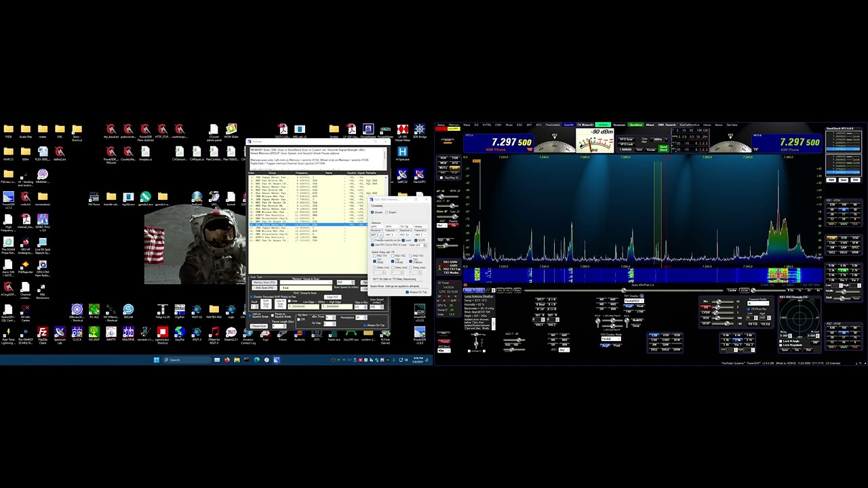Image resolution: width=868 pixels, height=488 pixels.
Task: Open Firefox from the taskbar
Action: coord(227,360)
